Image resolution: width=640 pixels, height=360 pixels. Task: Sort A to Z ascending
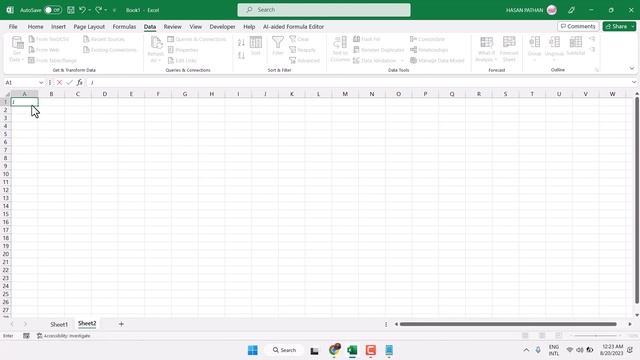pyautogui.click(x=241, y=42)
